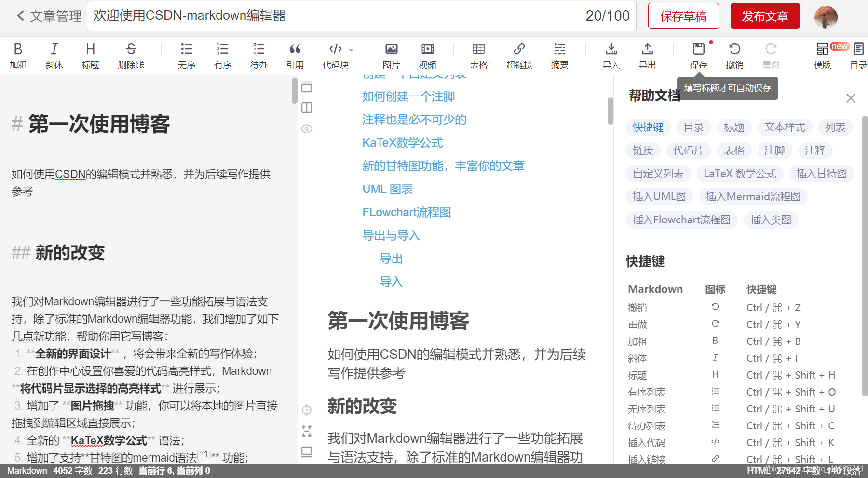This screenshot has height=478, width=868.
Task: Switch to the single-pane layout icon
Action: coord(307,87)
